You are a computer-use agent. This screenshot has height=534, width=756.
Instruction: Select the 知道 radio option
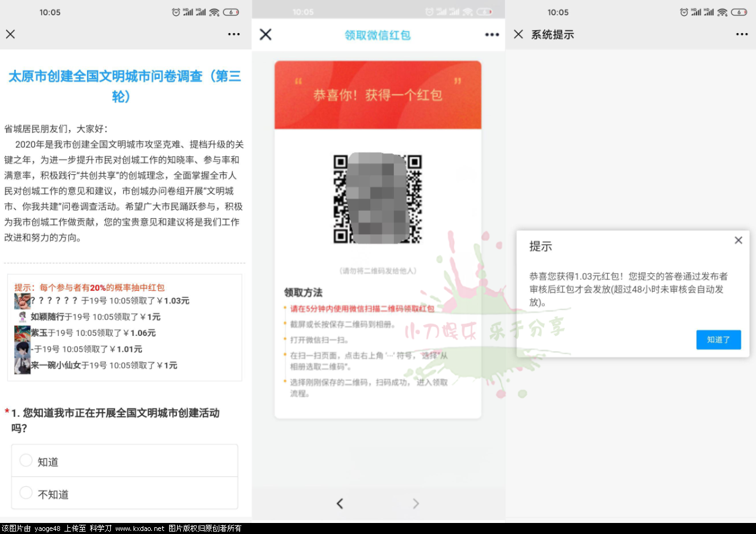(26, 460)
